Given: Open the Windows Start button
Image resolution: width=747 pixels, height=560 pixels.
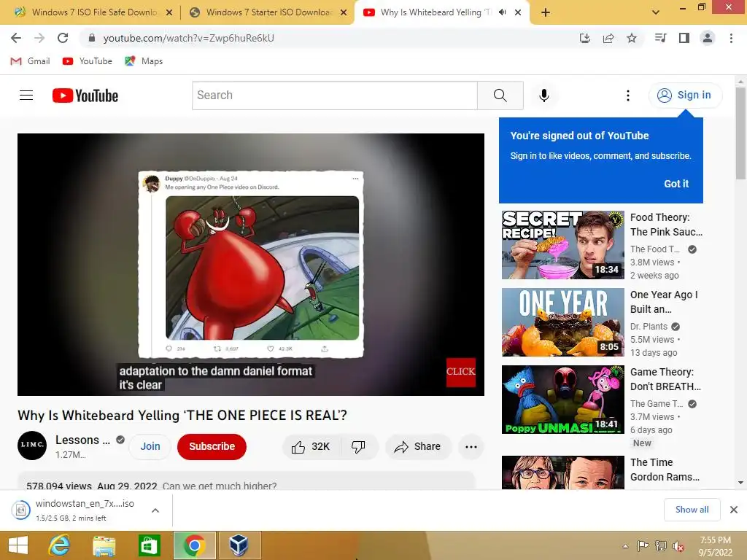Looking at the screenshot, I should [x=18, y=545].
